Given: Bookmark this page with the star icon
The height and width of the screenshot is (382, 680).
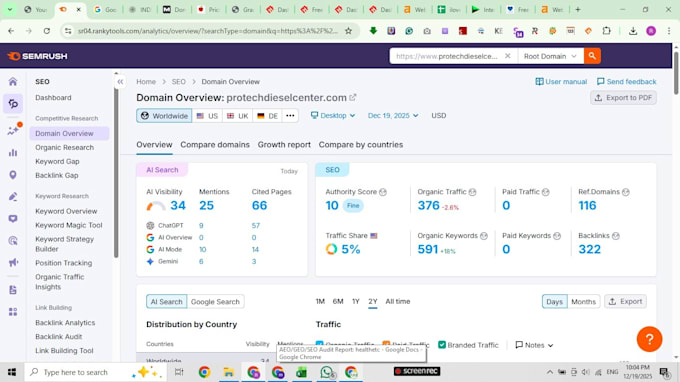Looking at the screenshot, I should (348, 31).
